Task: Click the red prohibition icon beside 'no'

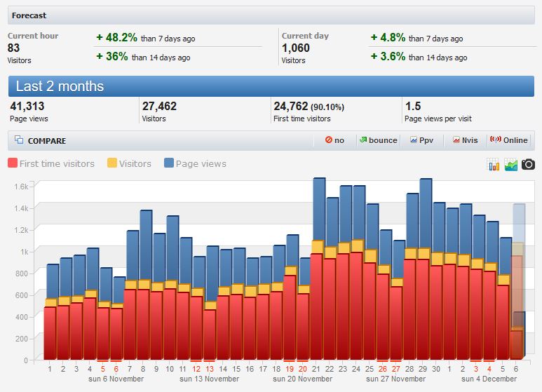Action: pyautogui.click(x=329, y=140)
